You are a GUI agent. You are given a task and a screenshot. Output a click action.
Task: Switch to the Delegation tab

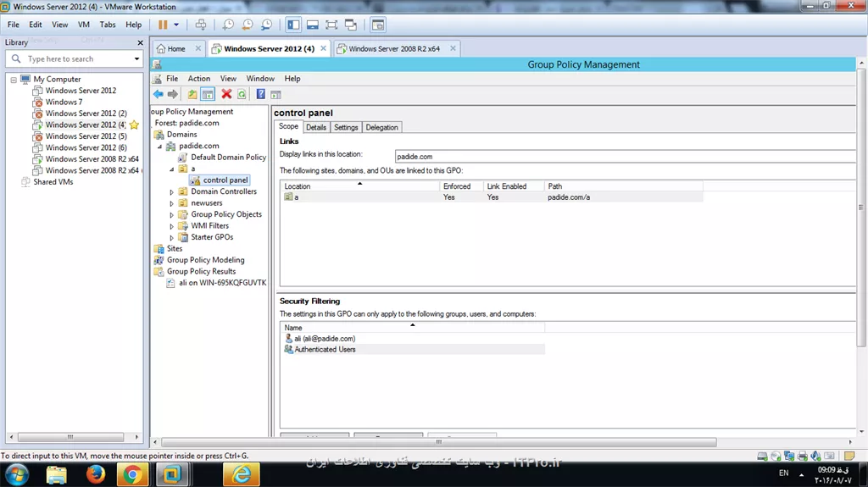click(382, 127)
